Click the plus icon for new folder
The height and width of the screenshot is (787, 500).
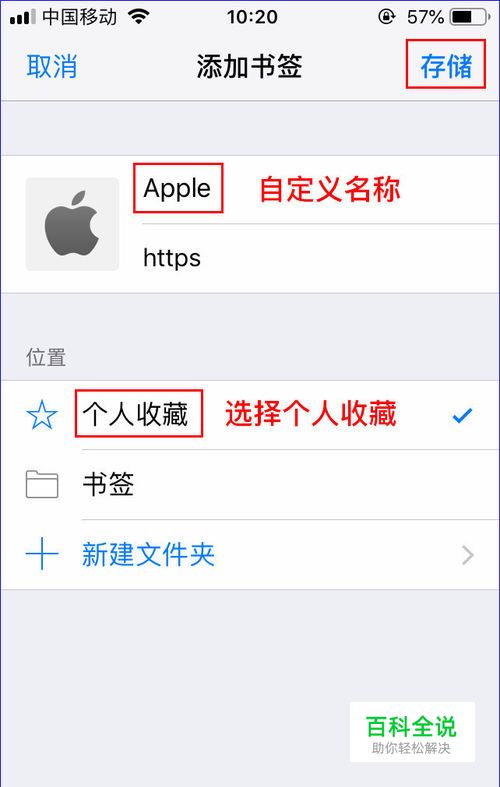point(42,555)
